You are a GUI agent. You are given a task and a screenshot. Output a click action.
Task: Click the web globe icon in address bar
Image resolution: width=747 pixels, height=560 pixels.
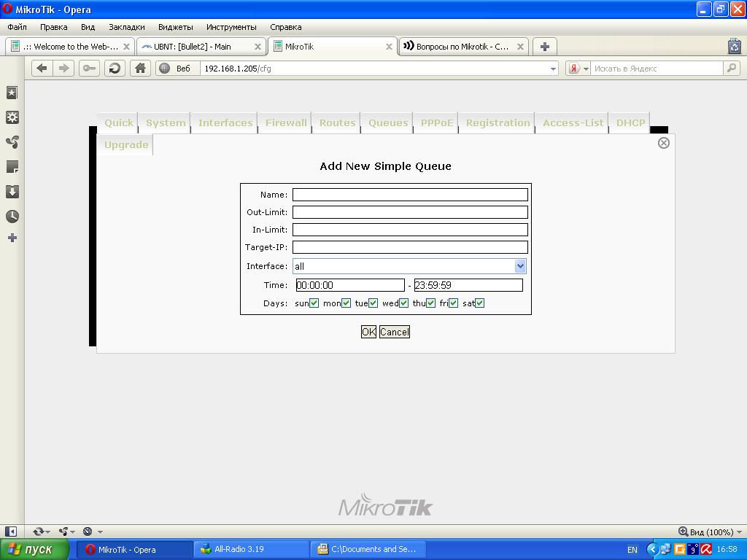click(164, 69)
